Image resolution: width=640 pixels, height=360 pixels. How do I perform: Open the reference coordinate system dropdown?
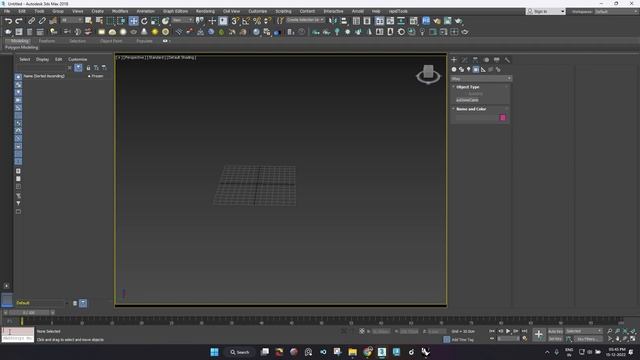(x=182, y=20)
